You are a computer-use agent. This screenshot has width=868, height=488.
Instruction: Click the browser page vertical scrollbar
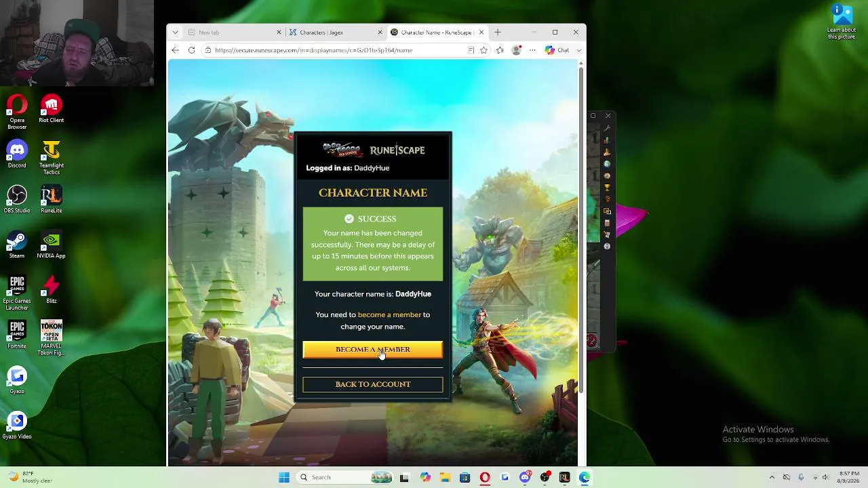coord(580,230)
